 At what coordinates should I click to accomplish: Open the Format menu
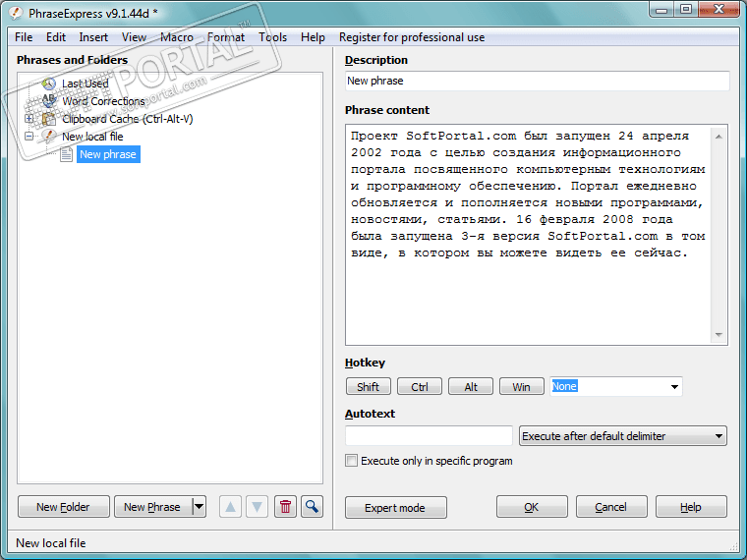coord(226,37)
